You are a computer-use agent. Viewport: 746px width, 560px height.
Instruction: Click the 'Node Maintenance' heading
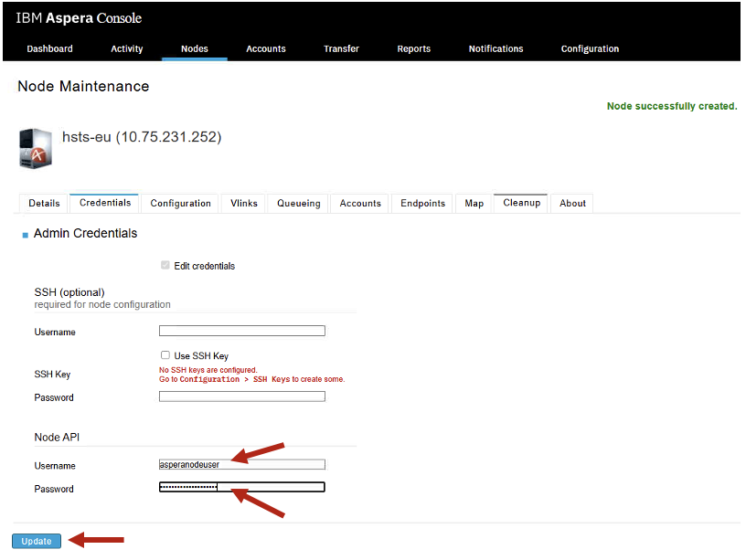[x=83, y=86]
